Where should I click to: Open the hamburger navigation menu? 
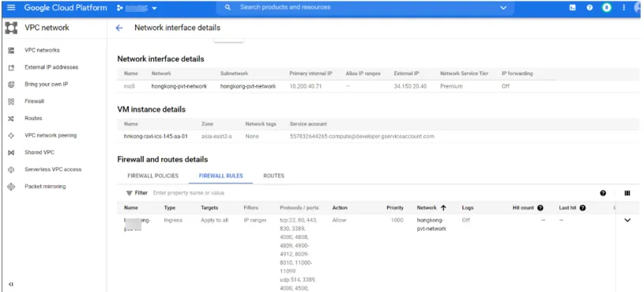coord(11,8)
